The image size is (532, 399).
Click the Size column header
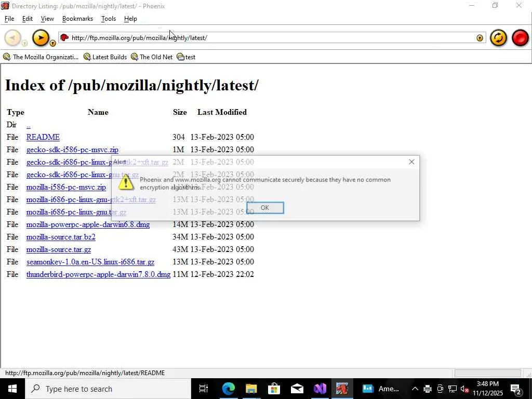pyautogui.click(x=180, y=112)
